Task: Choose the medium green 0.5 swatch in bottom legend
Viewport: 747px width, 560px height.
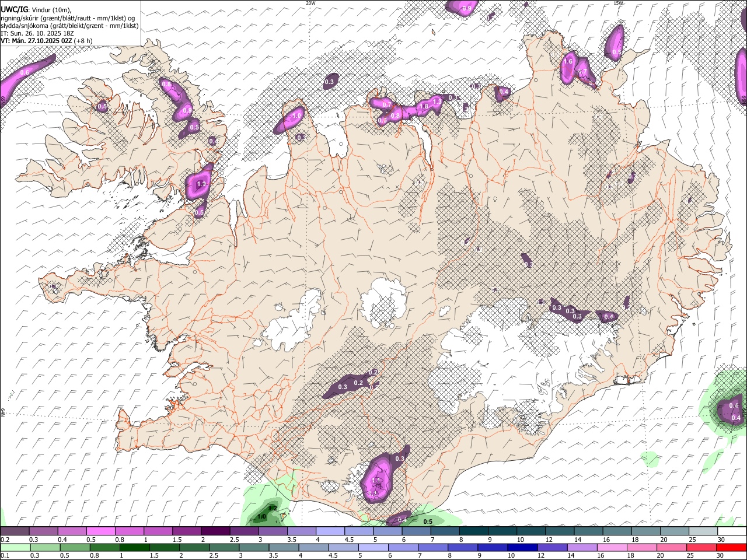Action: (x=75, y=547)
